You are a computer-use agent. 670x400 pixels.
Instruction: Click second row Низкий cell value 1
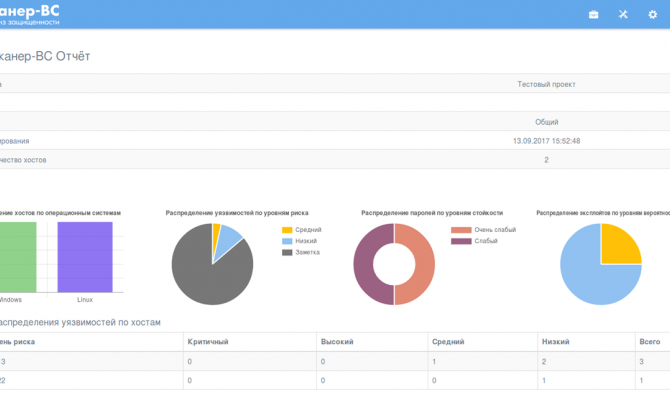tap(544, 380)
